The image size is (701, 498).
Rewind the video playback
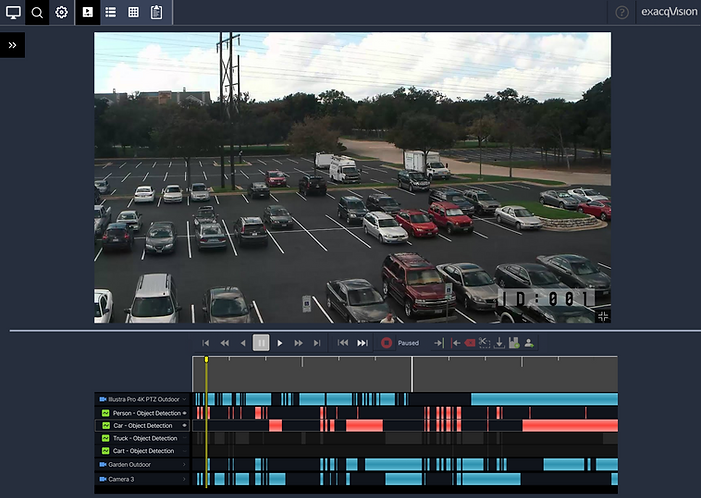click(224, 343)
